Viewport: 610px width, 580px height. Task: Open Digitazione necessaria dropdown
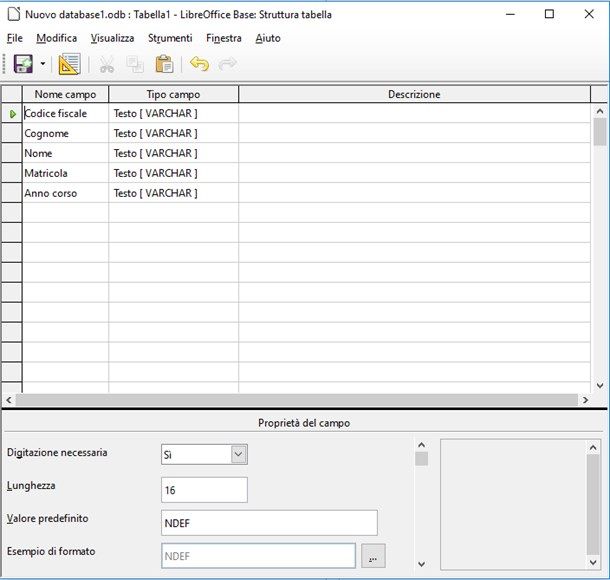point(238,454)
